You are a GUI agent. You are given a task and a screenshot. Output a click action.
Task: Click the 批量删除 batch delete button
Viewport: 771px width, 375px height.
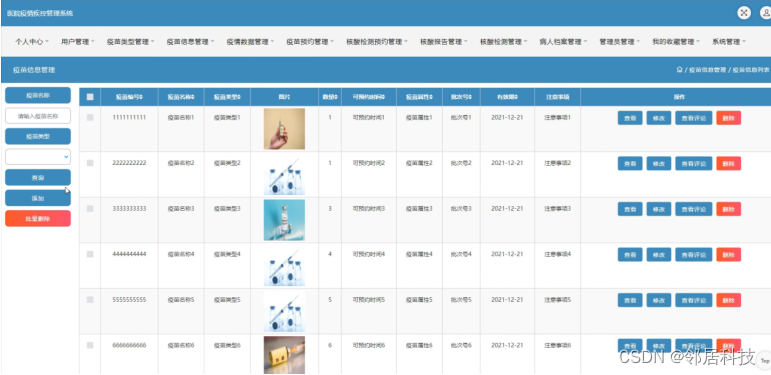pos(38,219)
